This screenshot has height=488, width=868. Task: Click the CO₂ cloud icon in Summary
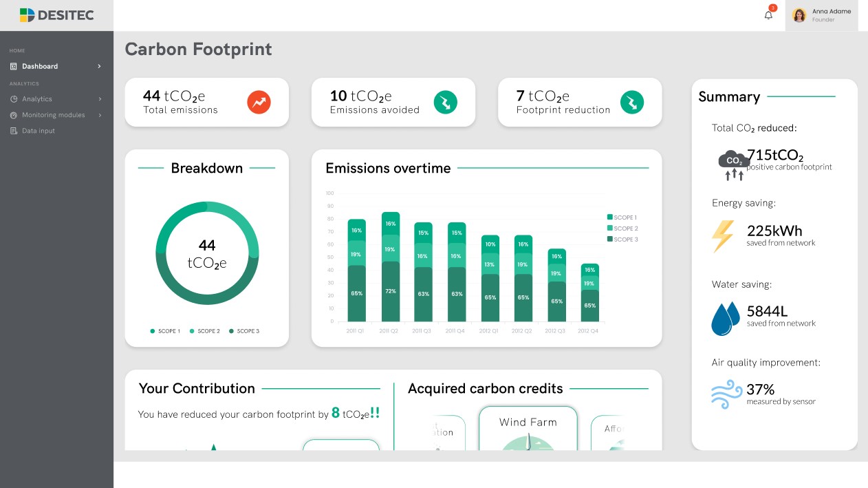[x=734, y=165]
